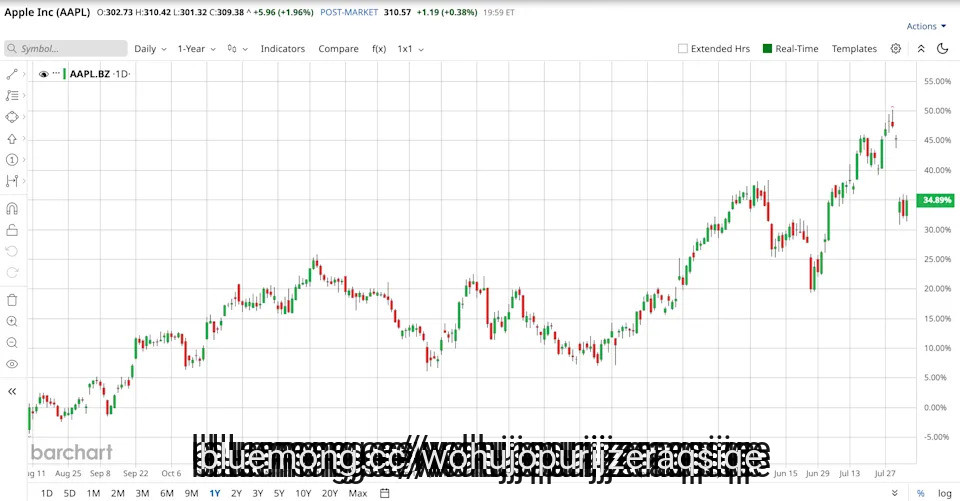Open the 1x1 grid layout dropdown
960x501 pixels.
click(411, 48)
